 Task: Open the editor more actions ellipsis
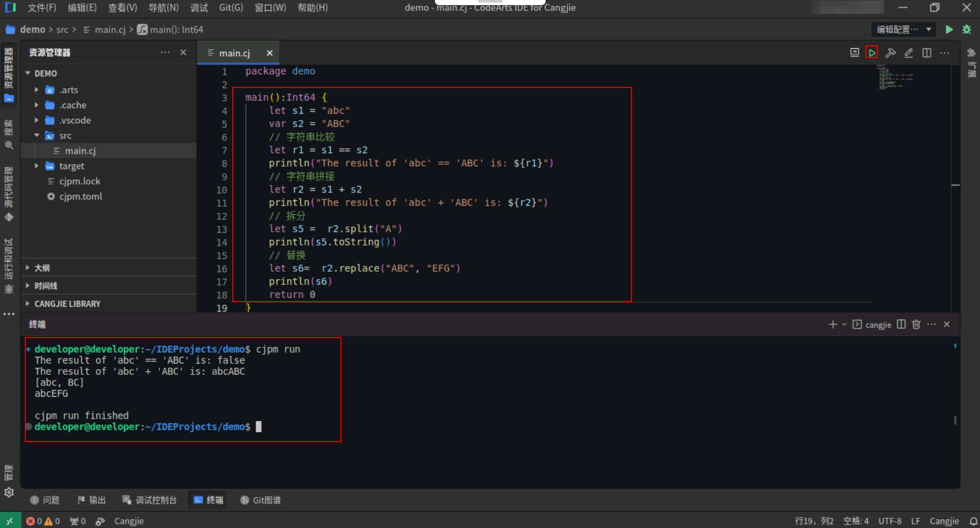click(945, 53)
